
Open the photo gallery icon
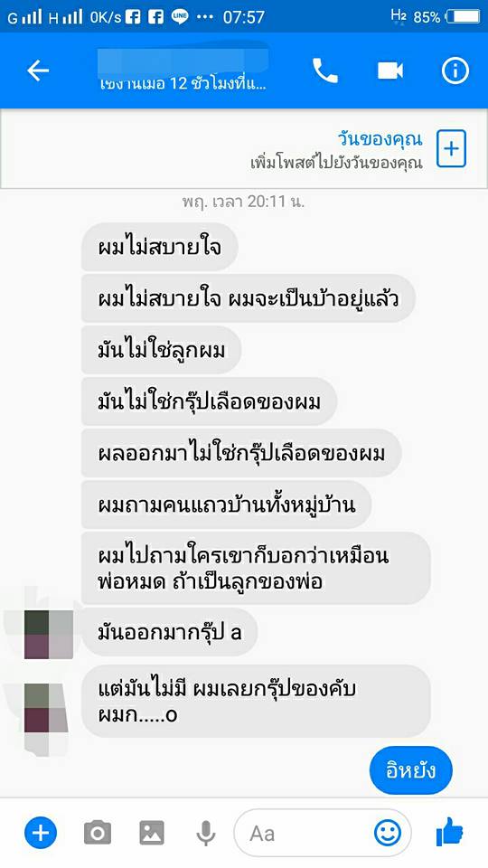coord(152,833)
